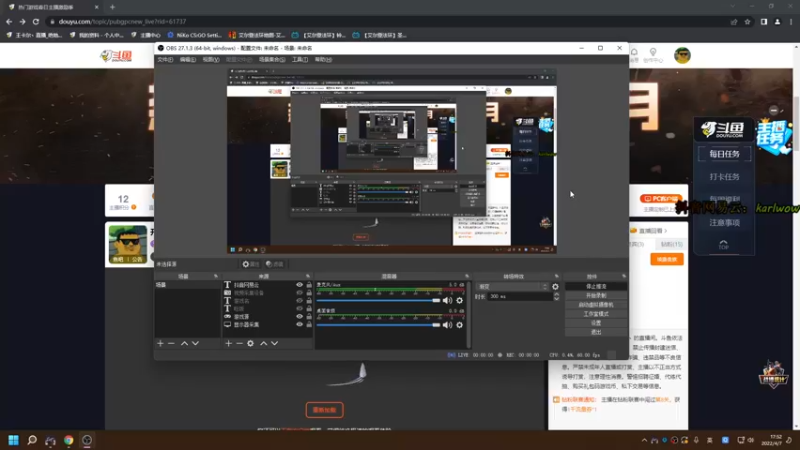Pop out the Scene Transitions dock icon

(x=557, y=276)
